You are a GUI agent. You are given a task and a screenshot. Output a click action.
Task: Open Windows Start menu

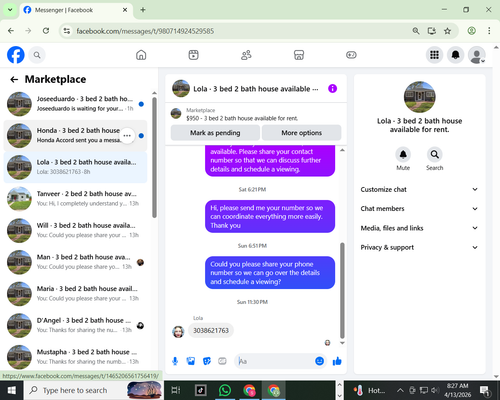[12, 390]
